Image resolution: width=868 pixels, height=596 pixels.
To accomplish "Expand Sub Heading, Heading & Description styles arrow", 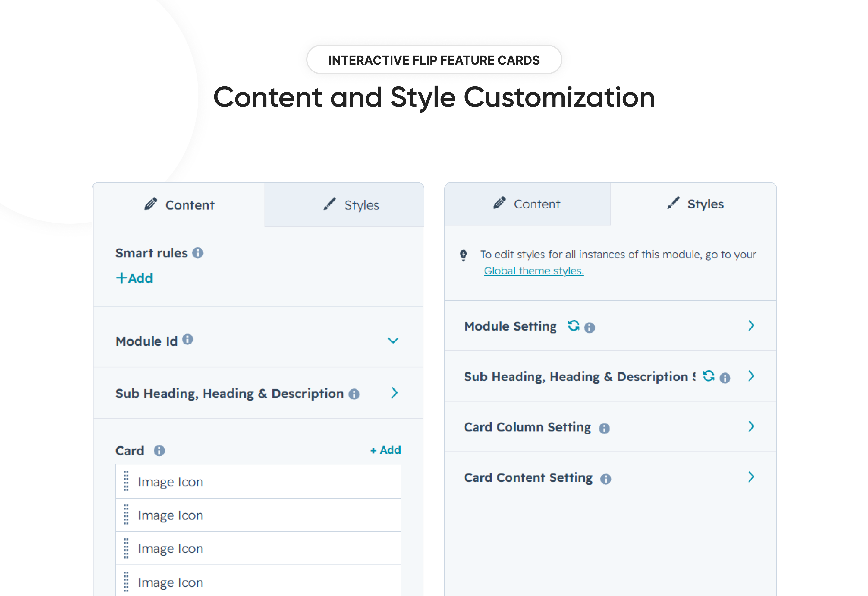I will tap(751, 376).
